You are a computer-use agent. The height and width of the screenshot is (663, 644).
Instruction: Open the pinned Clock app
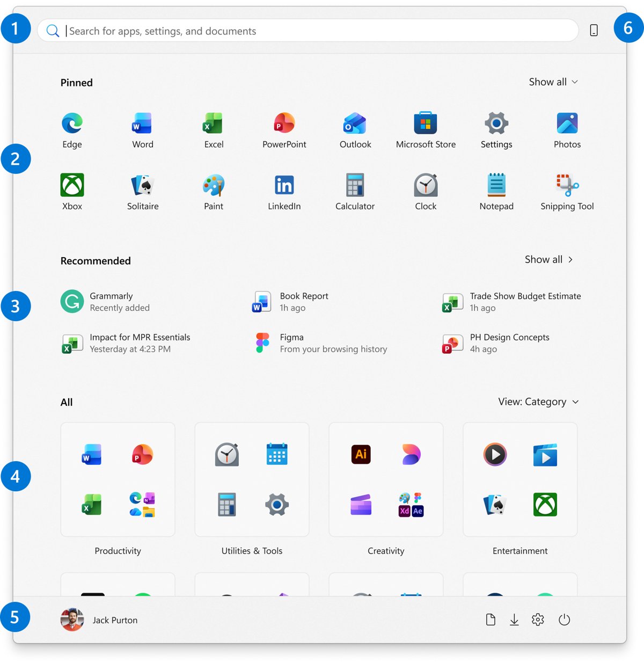point(426,192)
